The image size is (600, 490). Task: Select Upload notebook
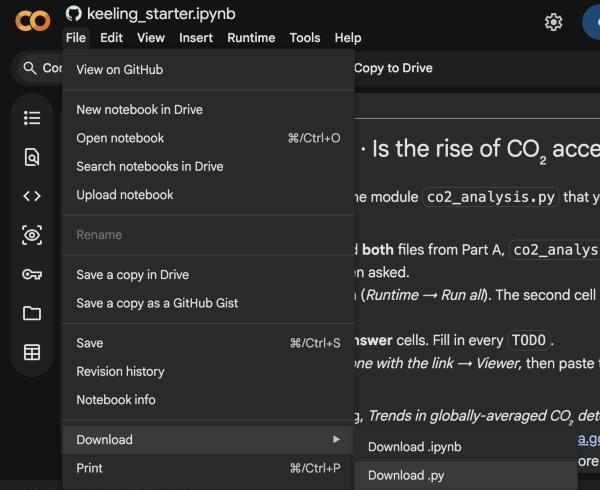click(x=209, y=195)
